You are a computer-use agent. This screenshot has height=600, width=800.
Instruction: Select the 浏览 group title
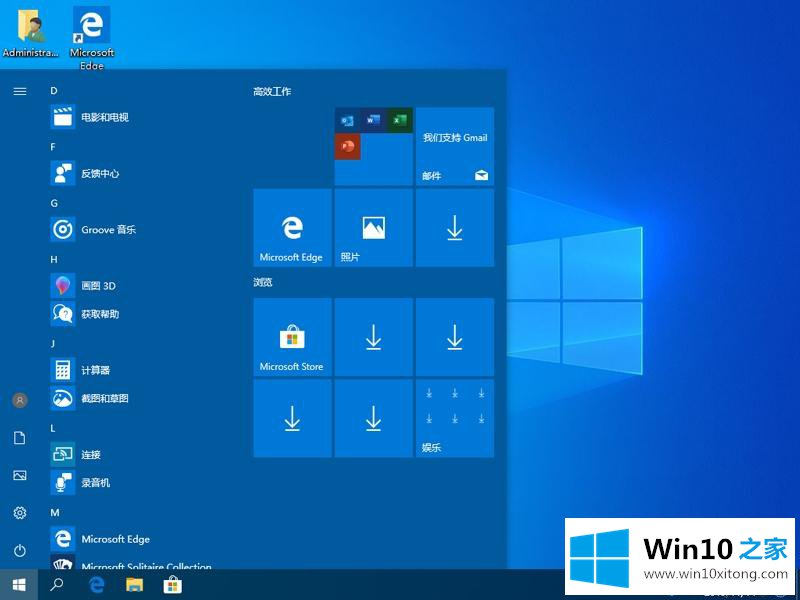coord(263,282)
